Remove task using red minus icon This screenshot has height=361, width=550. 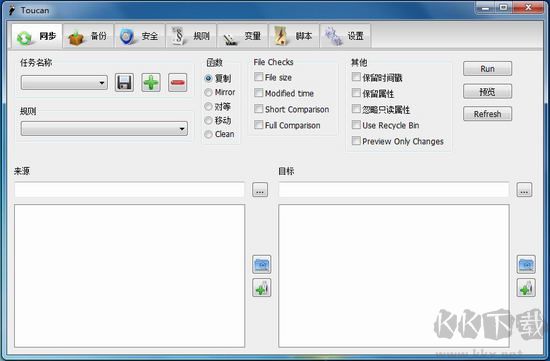coord(177,83)
